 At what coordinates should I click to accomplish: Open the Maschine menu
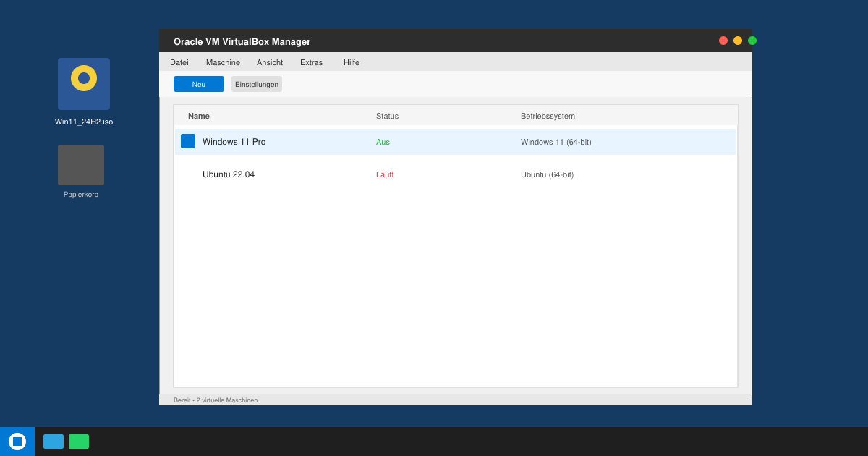pyautogui.click(x=223, y=62)
